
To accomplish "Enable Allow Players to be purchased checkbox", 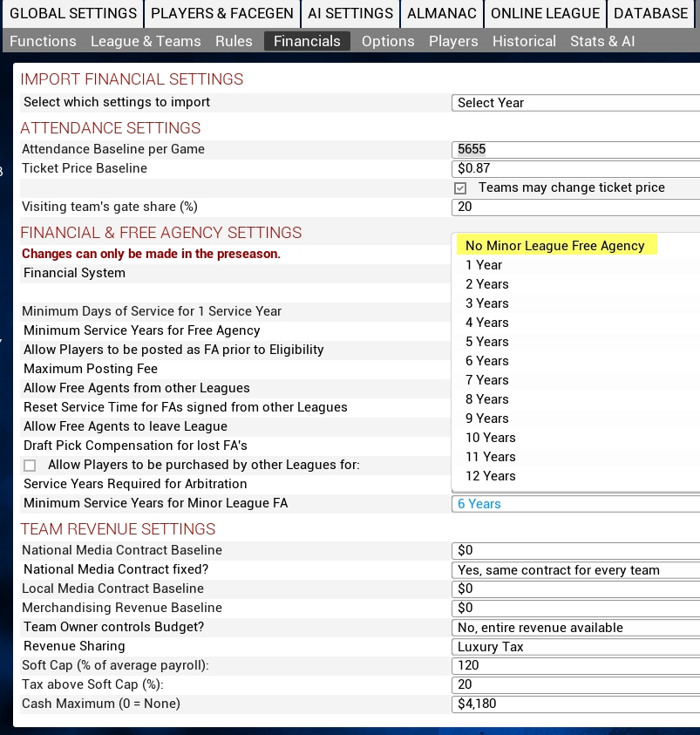I will [30, 466].
